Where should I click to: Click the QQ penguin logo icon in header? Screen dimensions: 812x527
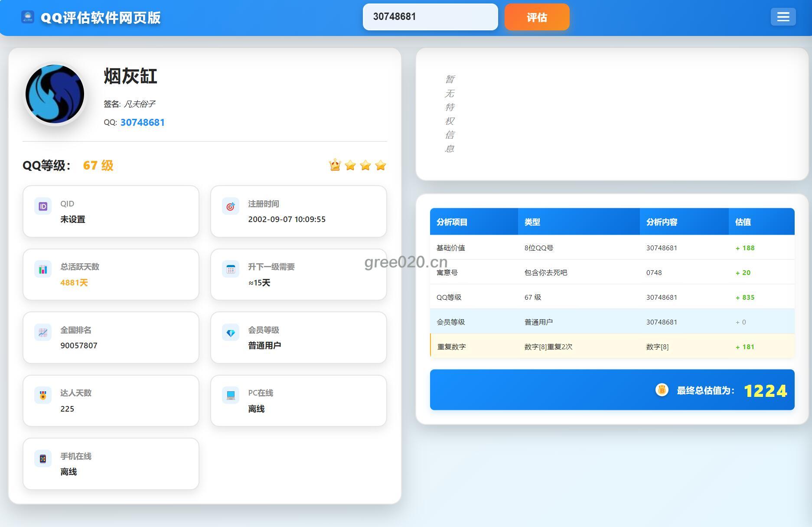28,17
